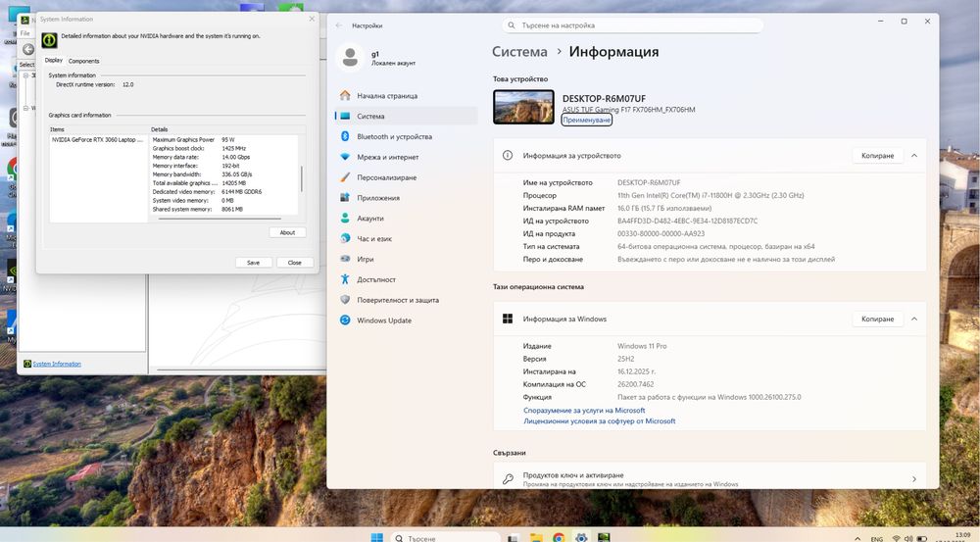Click the NVIDIA System Information green icon
The height and width of the screenshot is (542, 980).
(x=49, y=40)
